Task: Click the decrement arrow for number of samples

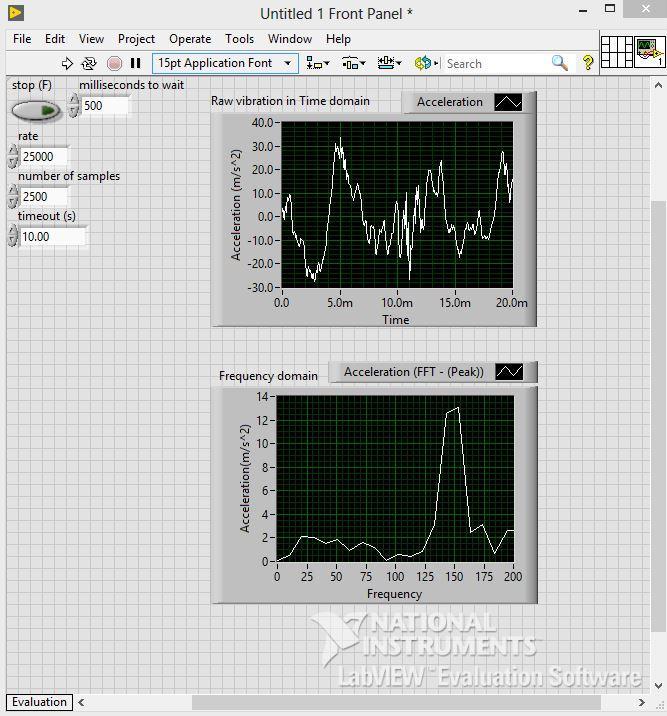Action: [13, 203]
